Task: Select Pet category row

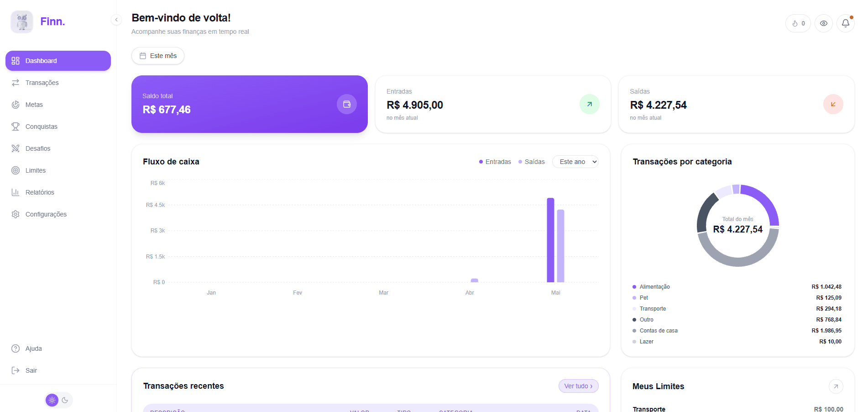Action: (x=737, y=298)
